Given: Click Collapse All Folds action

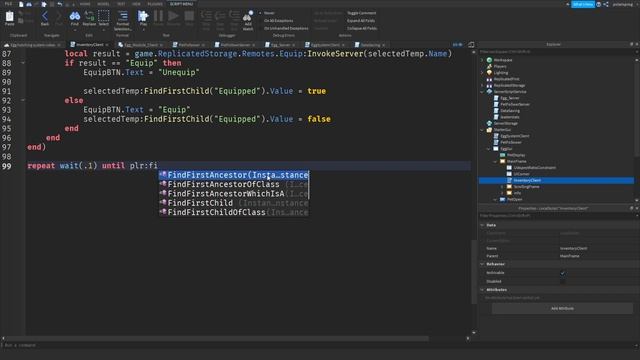Looking at the screenshot, I should 362,29.
